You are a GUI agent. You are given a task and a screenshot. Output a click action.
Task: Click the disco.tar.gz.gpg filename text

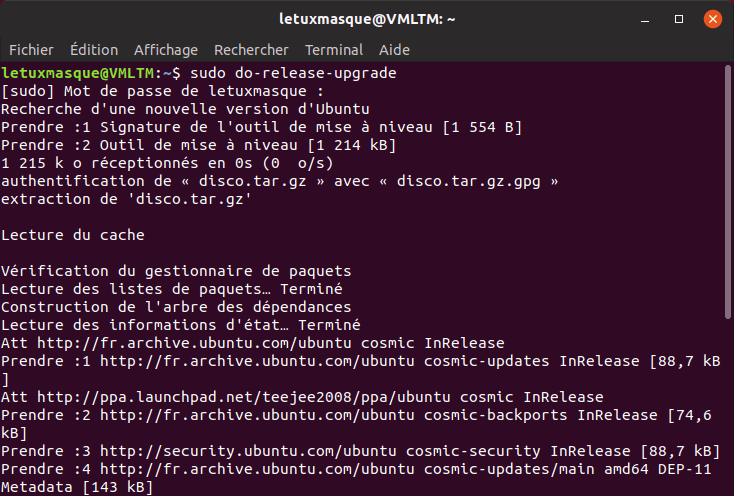(469, 182)
